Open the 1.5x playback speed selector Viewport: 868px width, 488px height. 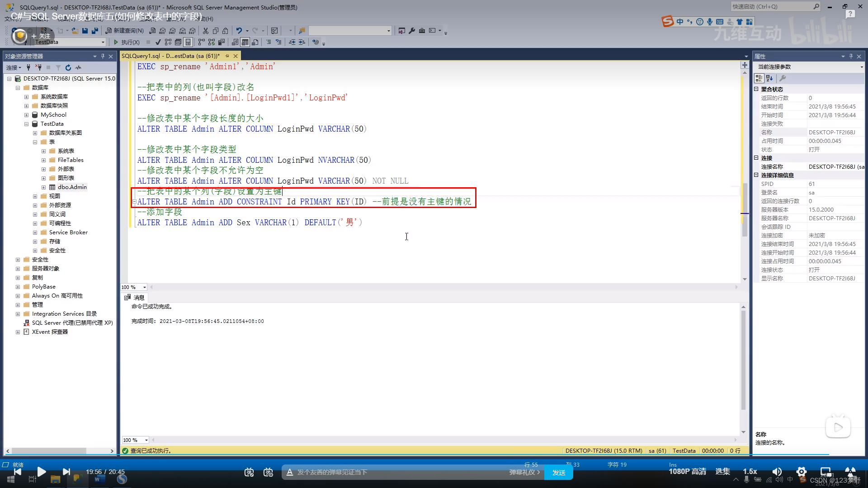[x=750, y=472]
